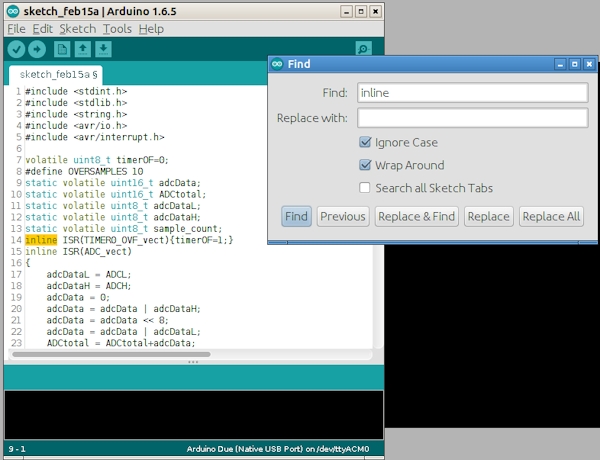Click the Previous button
Screen dimensions: 600x460
[x=343, y=217]
